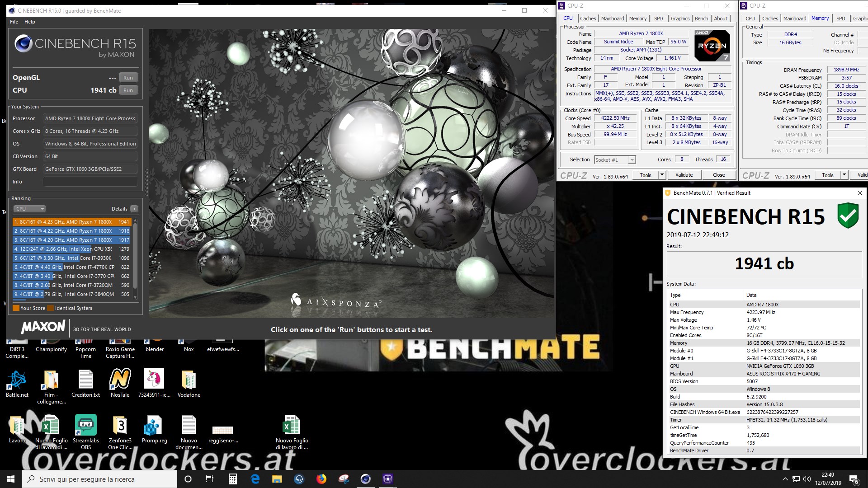Image resolution: width=868 pixels, height=488 pixels.
Task: Open Nuovo Foglio di lavoro Excel icon beside BenchMate banner
Action: 292,432
